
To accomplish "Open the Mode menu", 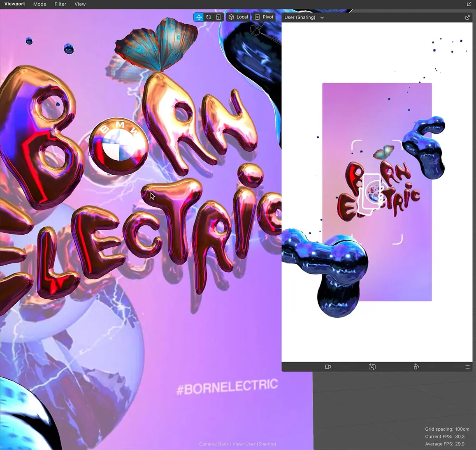I will tap(40, 4).
